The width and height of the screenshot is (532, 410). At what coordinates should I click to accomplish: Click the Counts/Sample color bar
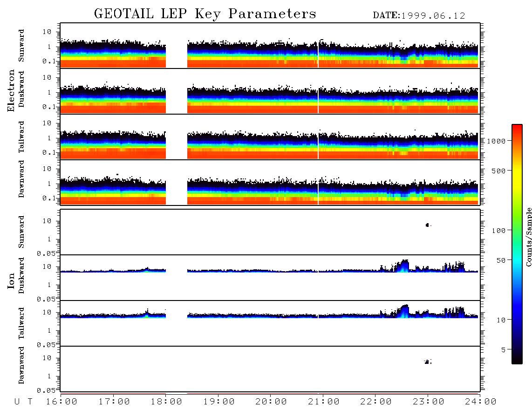click(517, 244)
